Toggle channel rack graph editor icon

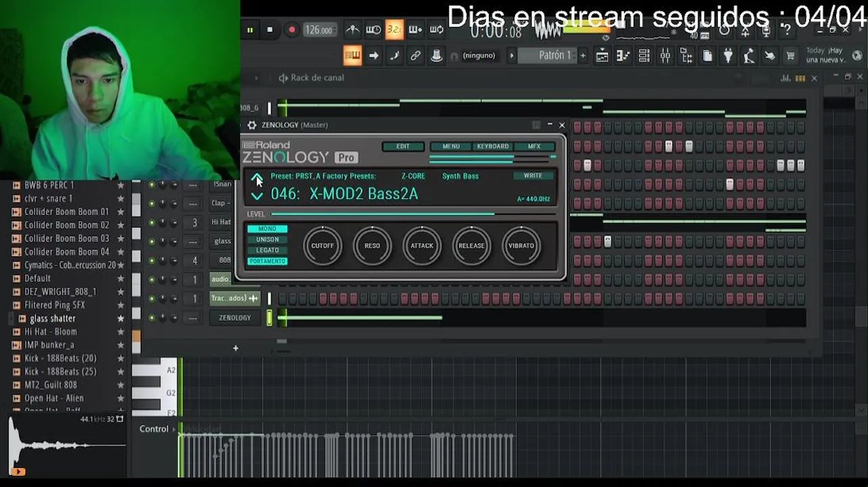coord(786,78)
